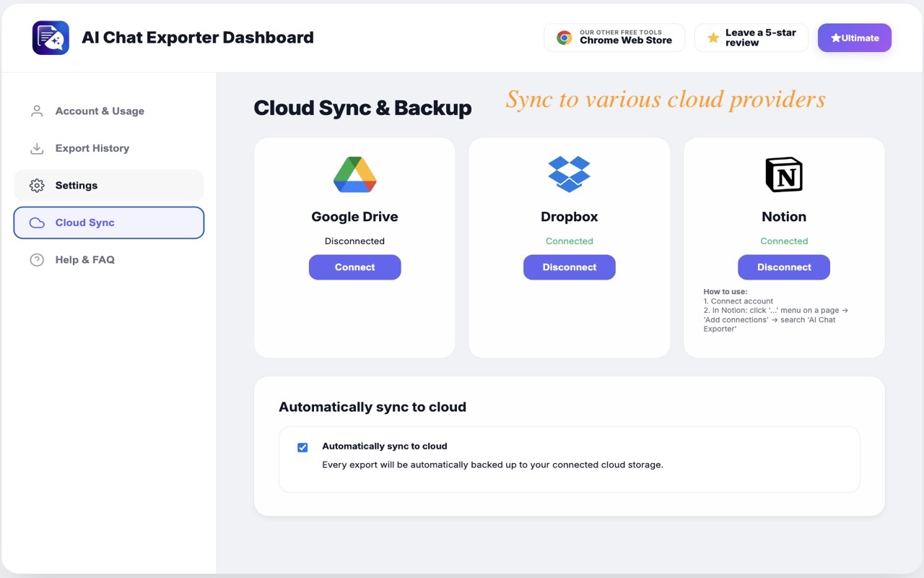Click the Google Drive logo icon

354,175
